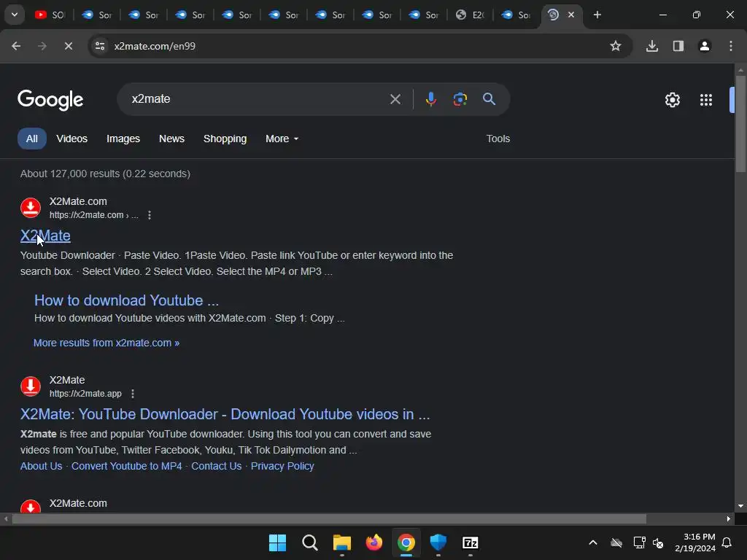Clear the Google search box
The width and height of the screenshot is (747, 560).
[395, 99]
